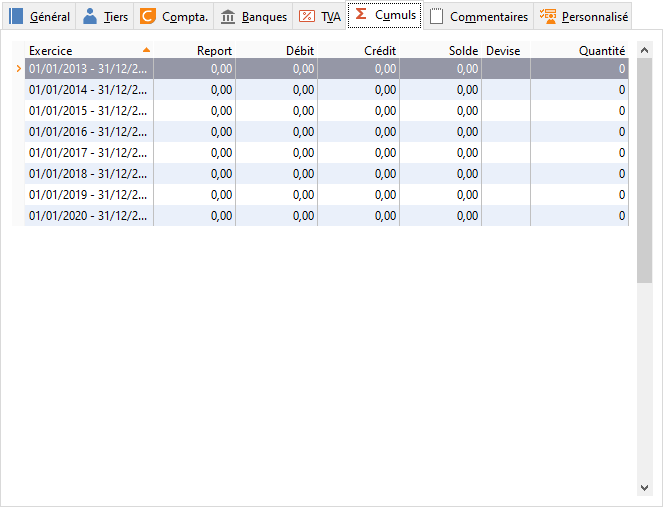The image size is (663, 507).
Task: Select the 01/01/2013 exercice row
Action: (326, 69)
